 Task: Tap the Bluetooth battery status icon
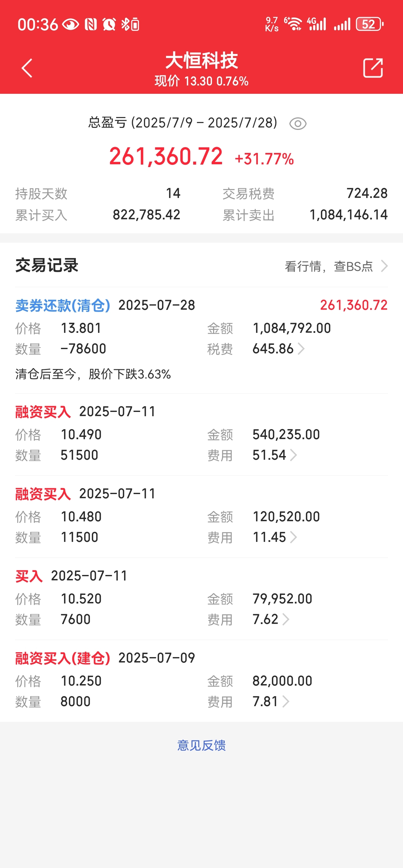click(130, 24)
